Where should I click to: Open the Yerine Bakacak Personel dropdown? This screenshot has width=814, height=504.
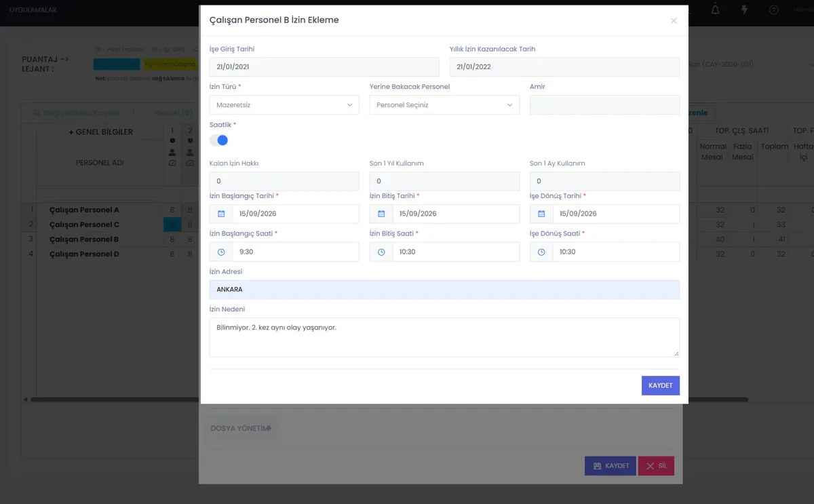444,105
